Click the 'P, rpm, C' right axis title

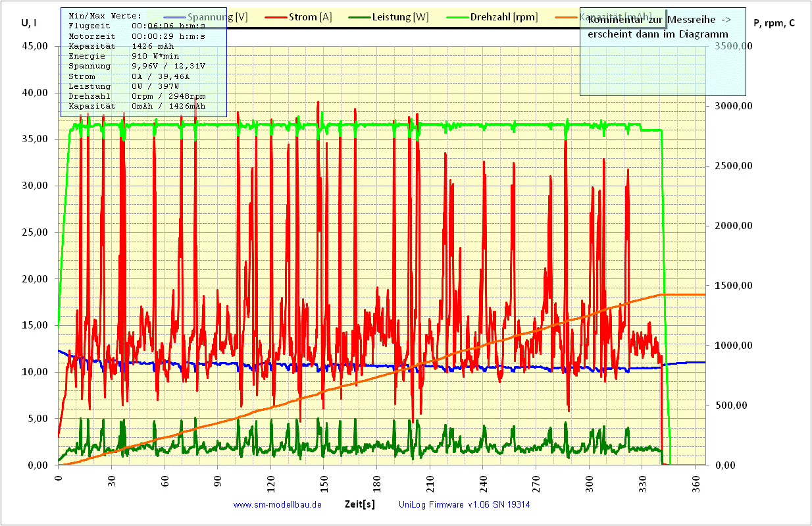pos(774,23)
